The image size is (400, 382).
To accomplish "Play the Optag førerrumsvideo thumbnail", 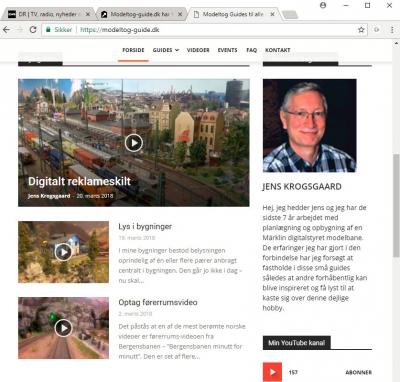I will 63,328.
